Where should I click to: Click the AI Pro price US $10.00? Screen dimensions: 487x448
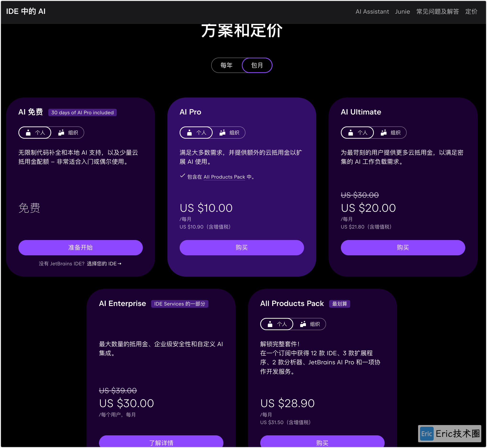(x=206, y=208)
